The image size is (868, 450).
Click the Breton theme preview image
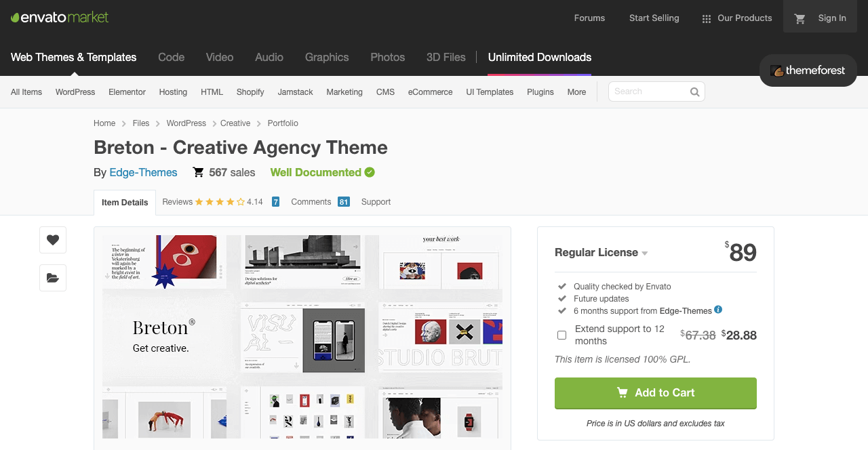point(302,335)
